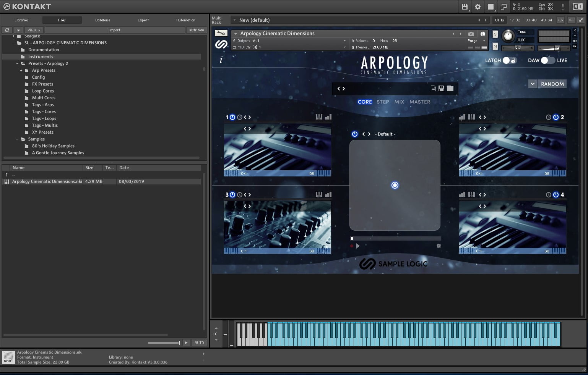Click the Instr Nav button
Viewport: 588px width, 375px height.
tap(197, 30)
